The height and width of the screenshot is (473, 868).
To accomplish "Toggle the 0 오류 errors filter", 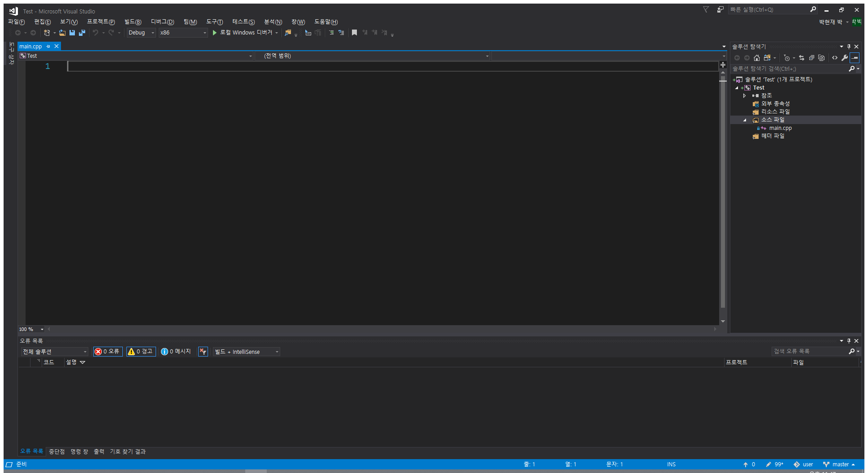I will (x=108, y=352).
